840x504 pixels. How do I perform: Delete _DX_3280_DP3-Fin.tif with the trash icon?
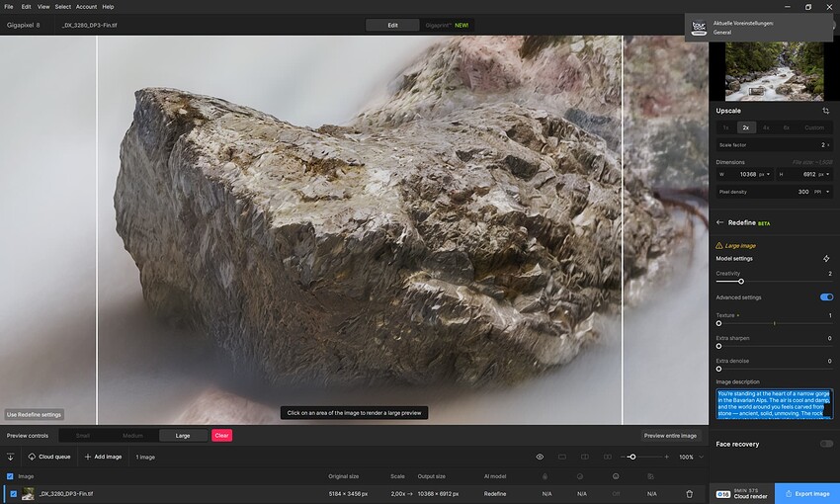pyautogui.click(x=690, y=494)
